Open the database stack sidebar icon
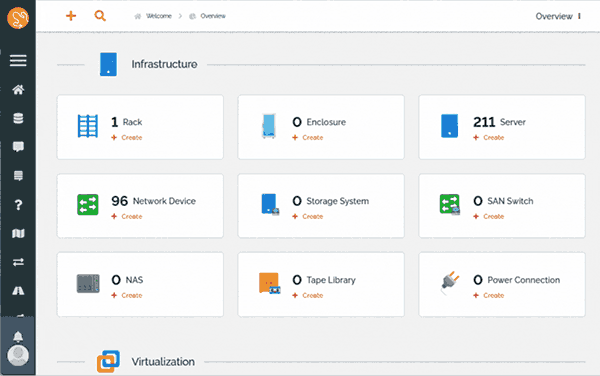 coord(18,118)
